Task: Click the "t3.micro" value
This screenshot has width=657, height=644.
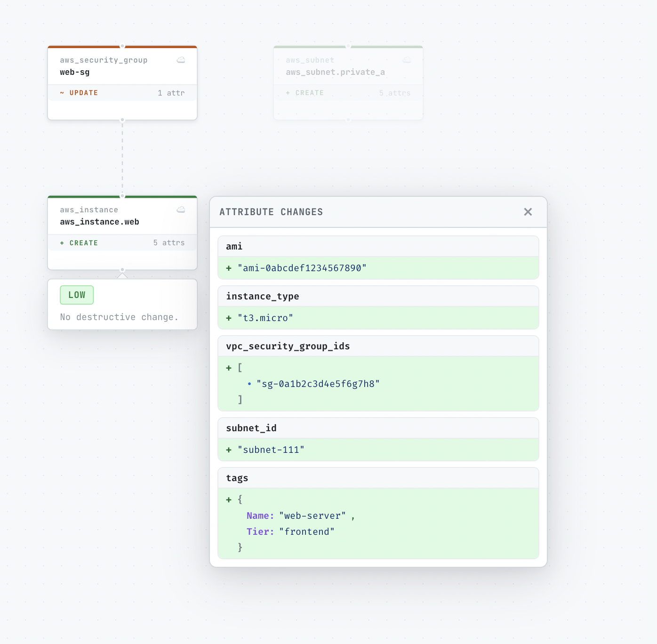Action: point(265,318)
